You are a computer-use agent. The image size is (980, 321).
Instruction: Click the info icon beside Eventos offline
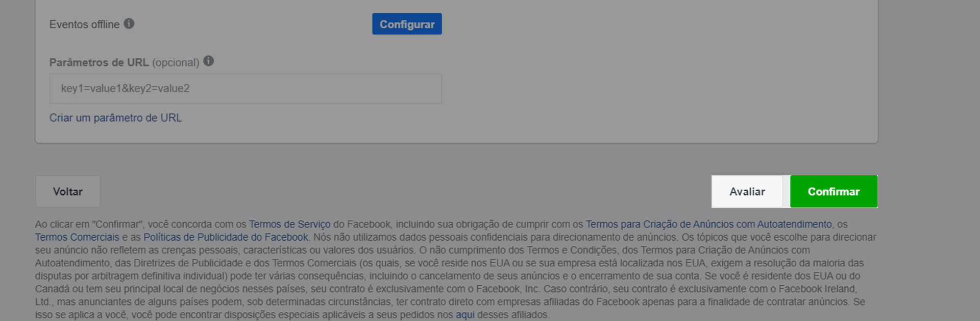pyautogui.click(x=129, y=24)
